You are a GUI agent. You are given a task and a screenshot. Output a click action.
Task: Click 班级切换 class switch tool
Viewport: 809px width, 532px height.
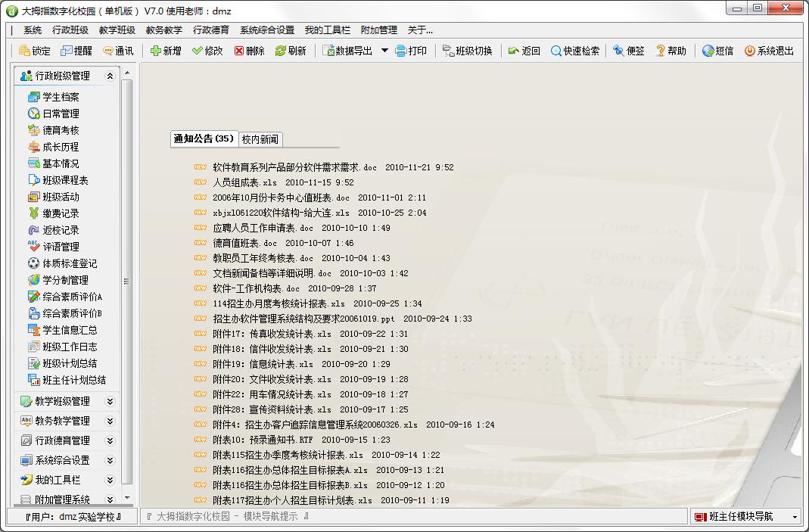468,51
